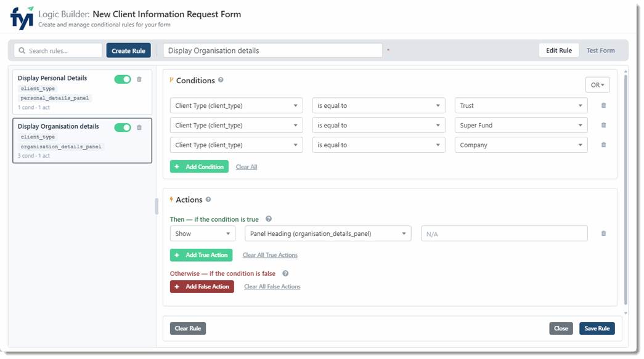This screenshot has height=359, width=644.
Task: Click the rule editor vertical scrollbar
Action: coord(626,188)
